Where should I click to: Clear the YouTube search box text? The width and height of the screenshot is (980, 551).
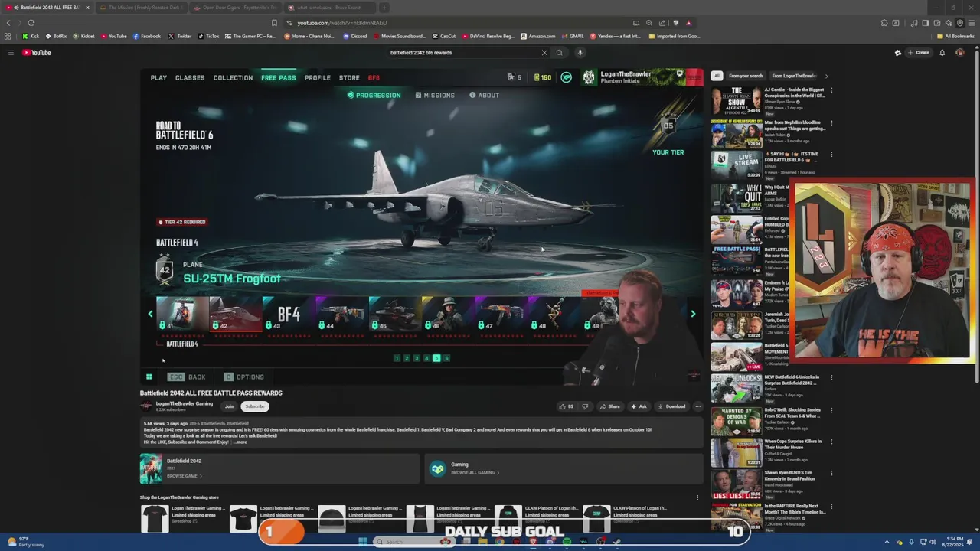point(544,53)
